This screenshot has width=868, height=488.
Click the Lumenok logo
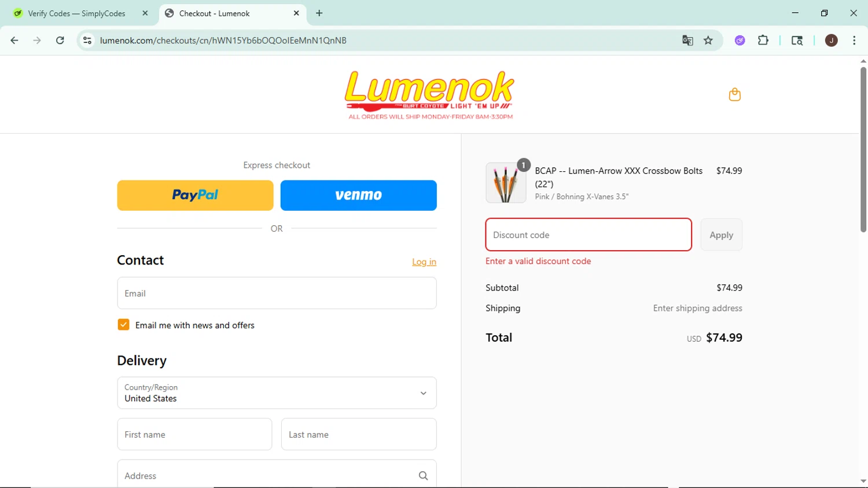(429, 94)
